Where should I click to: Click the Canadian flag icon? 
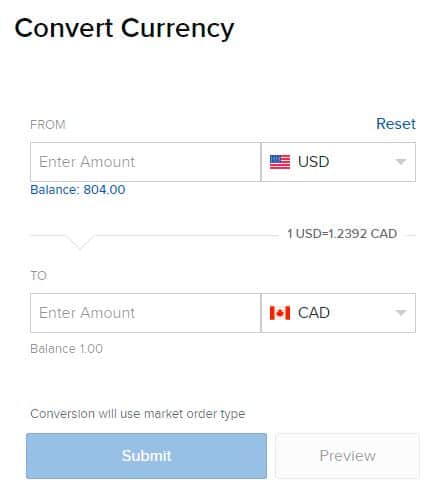click(x=280, y=313)
